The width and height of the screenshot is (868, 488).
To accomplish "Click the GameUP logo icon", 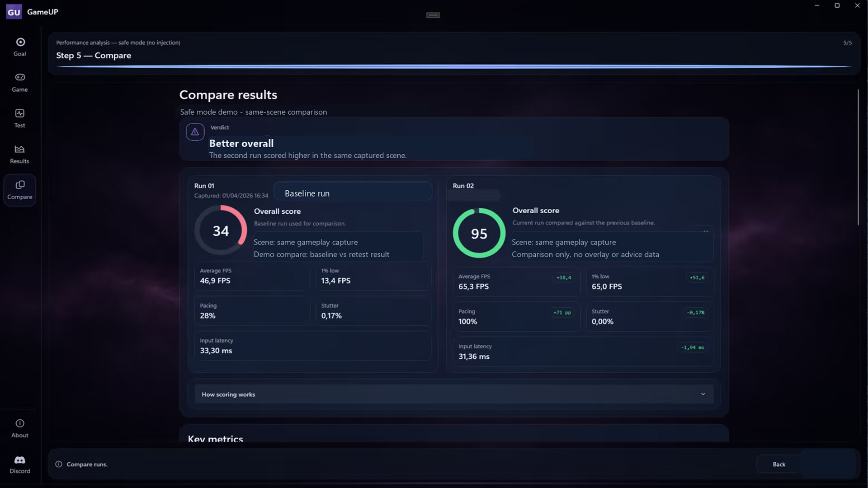I will 14,12.
